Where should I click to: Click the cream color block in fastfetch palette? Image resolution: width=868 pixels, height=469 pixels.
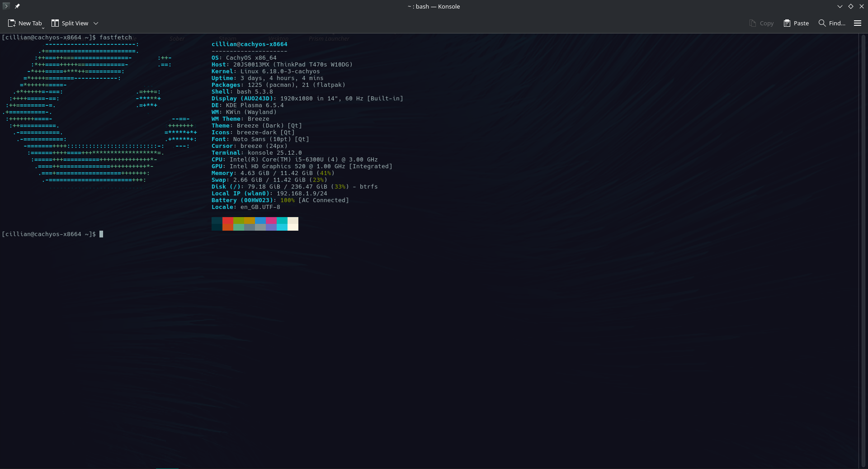point(292,221)
